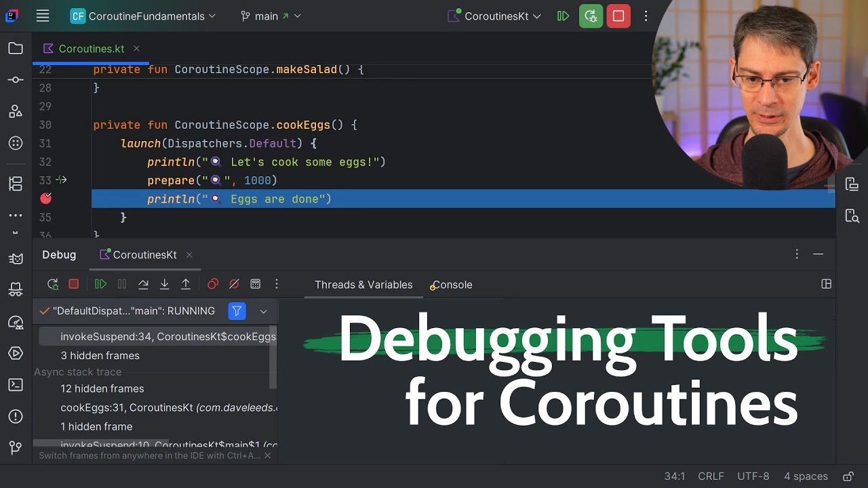
Task: Open the Terminal tool window
Action: (15, 385)
